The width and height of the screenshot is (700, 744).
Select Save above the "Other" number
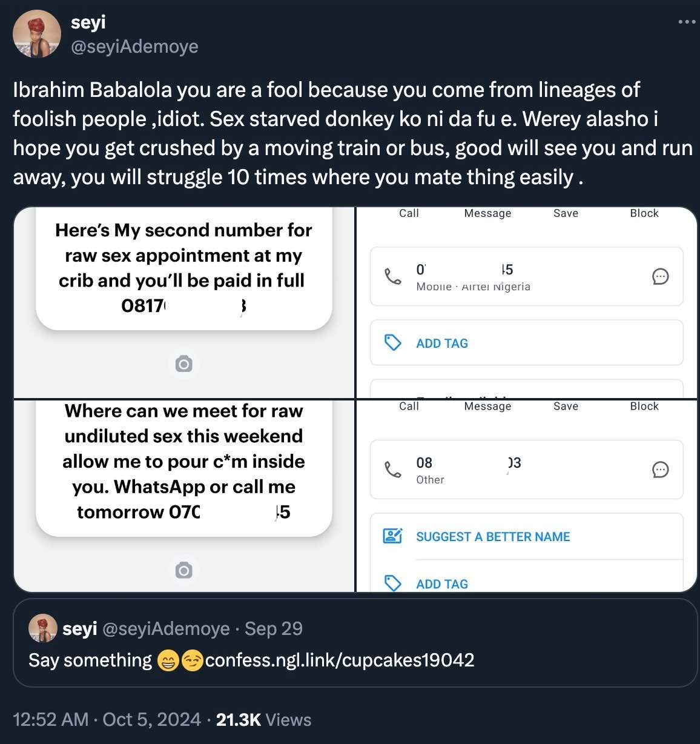[x=566, y=406]
